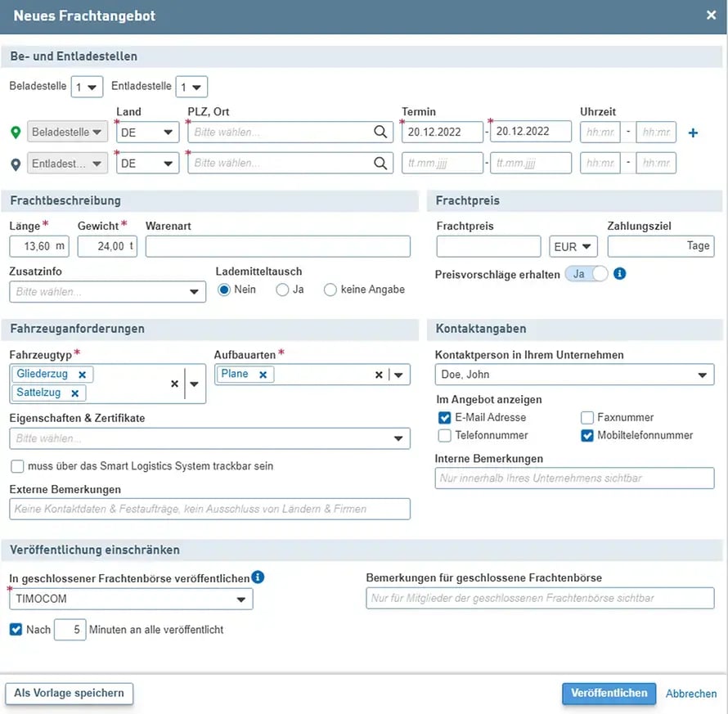Viewport: 728px width, 714px height.
Task: Click the minutes field showing 5
Action: (70, 630)
